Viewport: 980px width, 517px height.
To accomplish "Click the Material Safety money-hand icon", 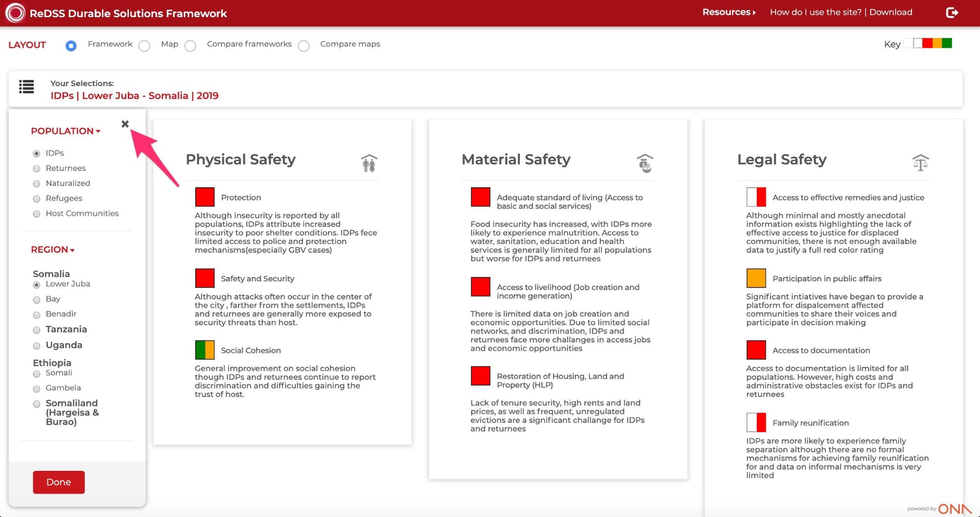I will [x=645, y=163].
